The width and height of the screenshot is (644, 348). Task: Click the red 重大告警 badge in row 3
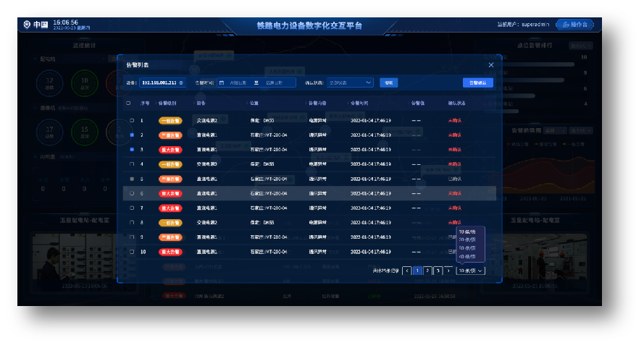pos(170,150)
